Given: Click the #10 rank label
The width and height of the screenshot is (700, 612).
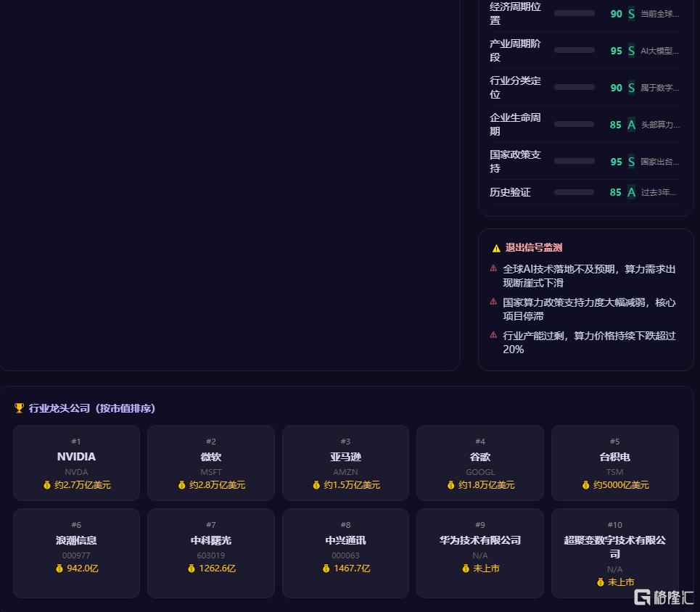Looking at the screenshot, I should tap(614, 525).
